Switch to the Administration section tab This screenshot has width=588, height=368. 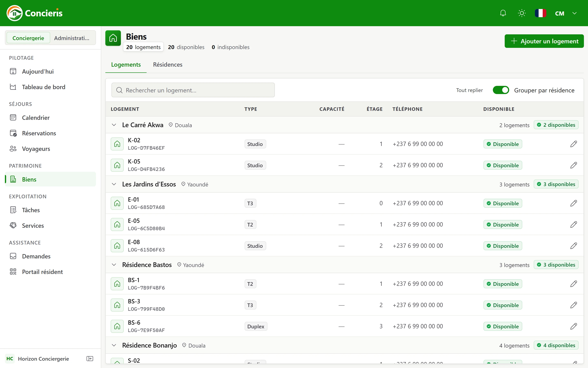click(72, 38)
